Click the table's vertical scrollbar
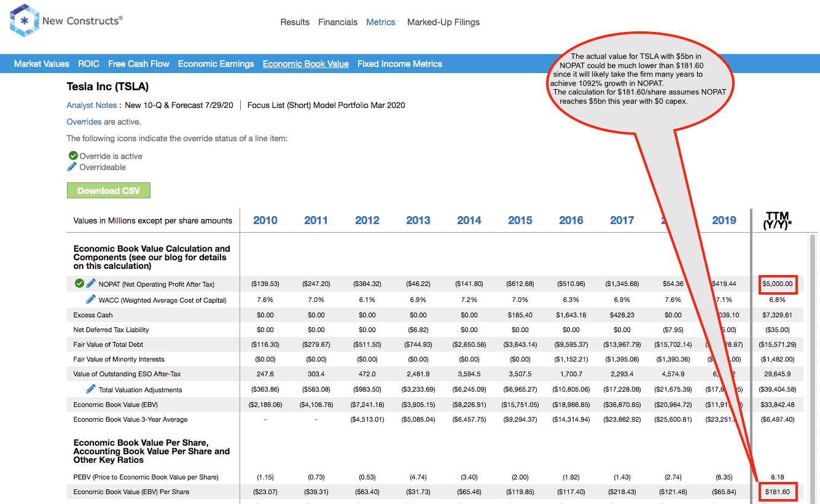This screenshot has width=820, height=504. 813,368
